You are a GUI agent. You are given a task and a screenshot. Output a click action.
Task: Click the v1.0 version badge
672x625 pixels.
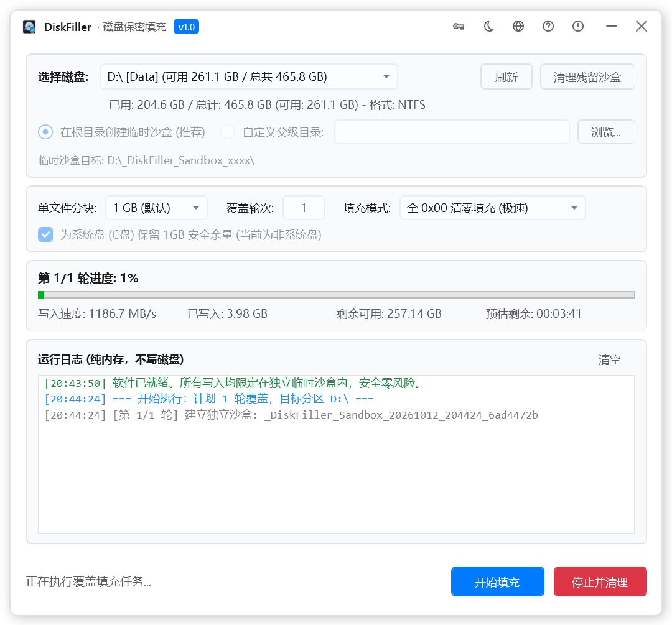coord(187,27)
